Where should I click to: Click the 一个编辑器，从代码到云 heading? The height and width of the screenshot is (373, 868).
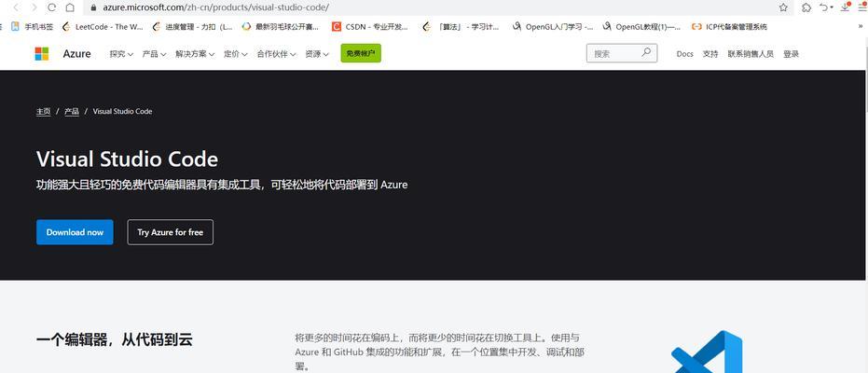[114, 339]
